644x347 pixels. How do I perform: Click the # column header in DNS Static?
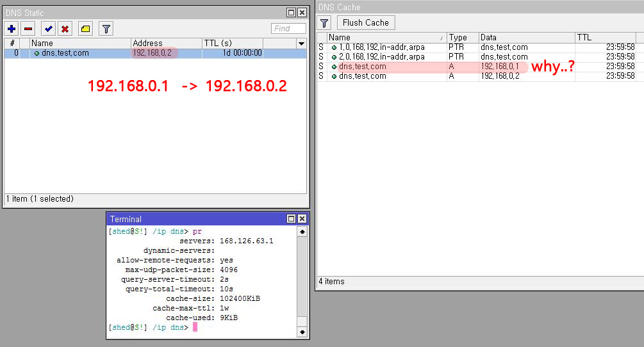(12, 43)
